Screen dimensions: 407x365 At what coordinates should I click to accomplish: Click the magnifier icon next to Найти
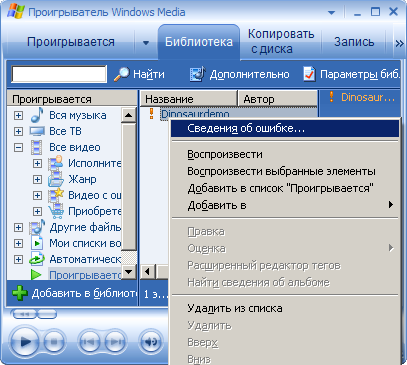[x=121, y=74]
